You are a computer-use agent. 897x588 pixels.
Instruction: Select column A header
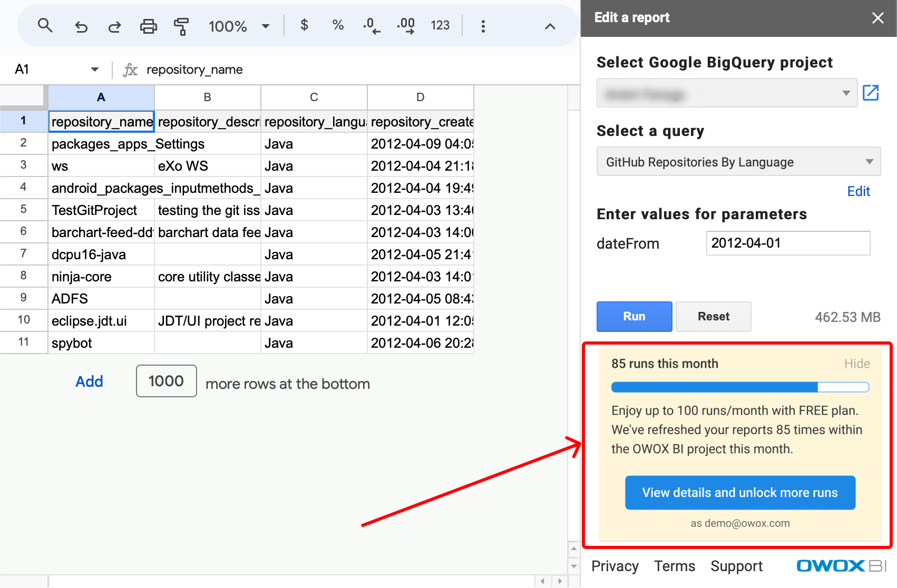click(x=101, y=97)
